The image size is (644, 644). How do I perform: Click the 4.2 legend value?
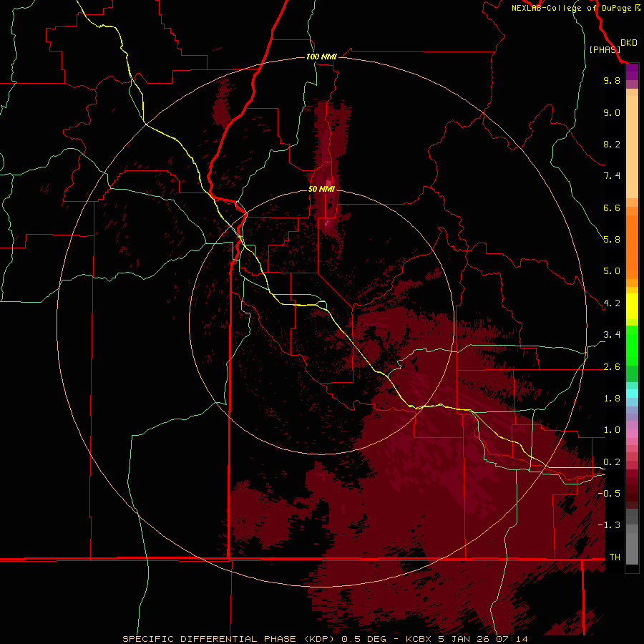612,303
